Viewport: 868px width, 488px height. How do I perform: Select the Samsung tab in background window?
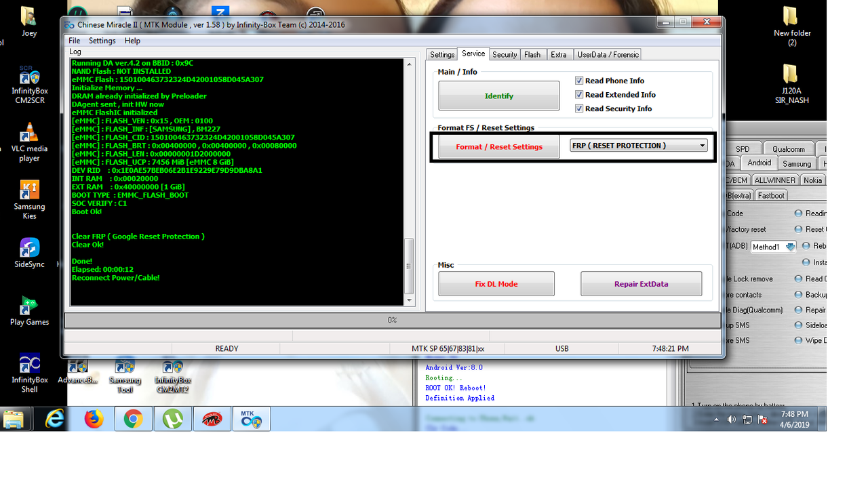click(x=797, y=164)
